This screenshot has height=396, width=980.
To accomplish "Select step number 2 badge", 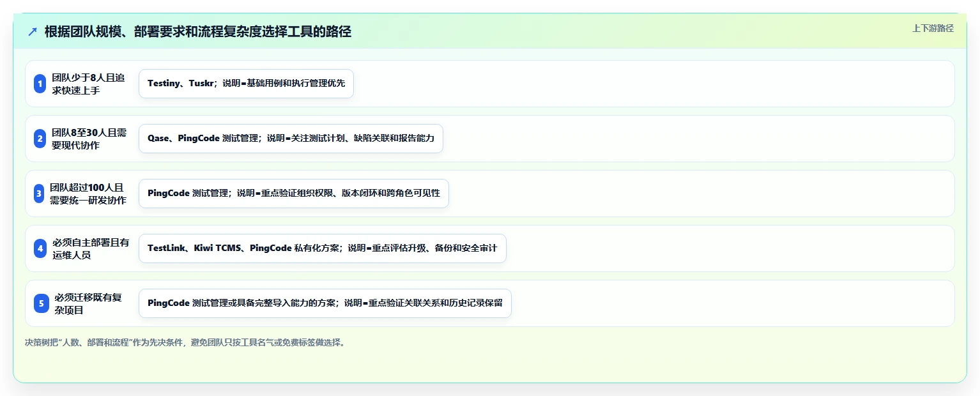I will pos(40,139).
